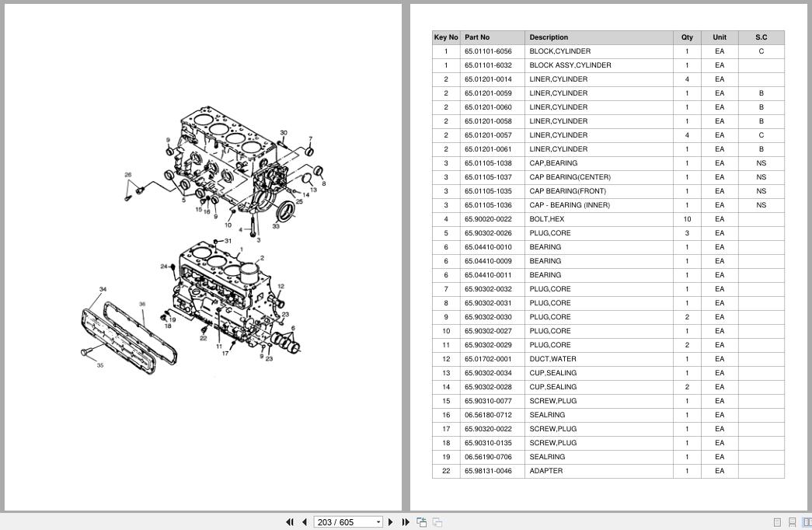Select part number 65.90302-0029

tap(488, 345)
